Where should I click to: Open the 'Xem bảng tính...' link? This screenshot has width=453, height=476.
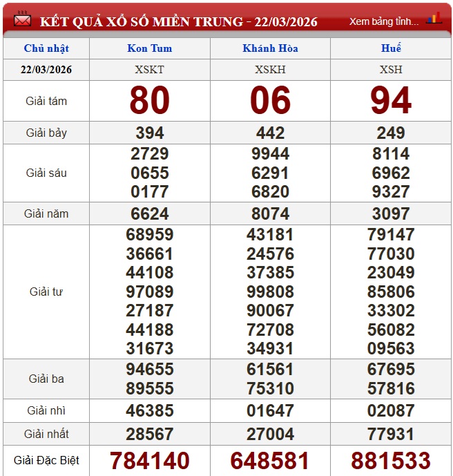click(383, 21)
